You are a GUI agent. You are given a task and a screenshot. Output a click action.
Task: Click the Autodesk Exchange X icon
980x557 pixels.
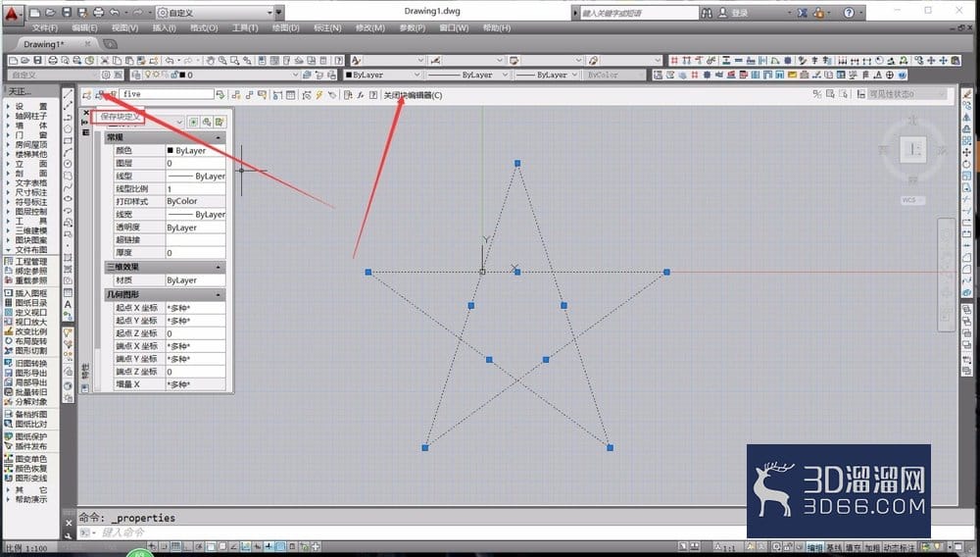(x=803, y=13)
